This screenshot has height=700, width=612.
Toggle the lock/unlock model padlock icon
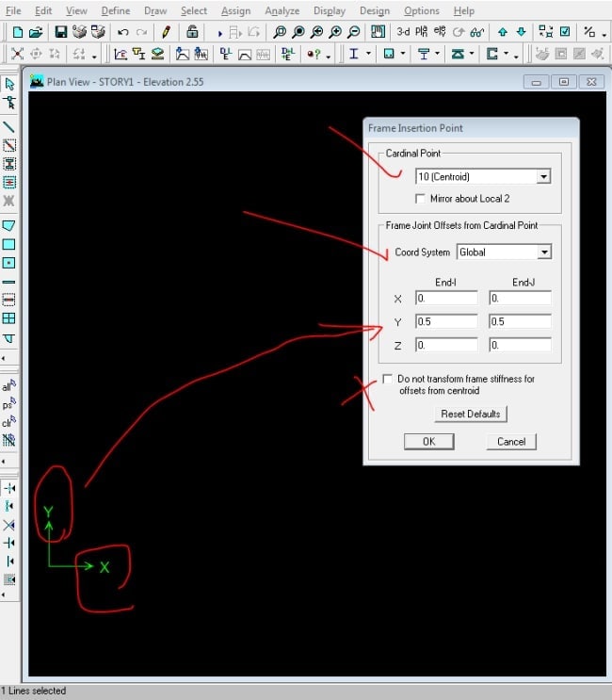[x=192, y=32]
